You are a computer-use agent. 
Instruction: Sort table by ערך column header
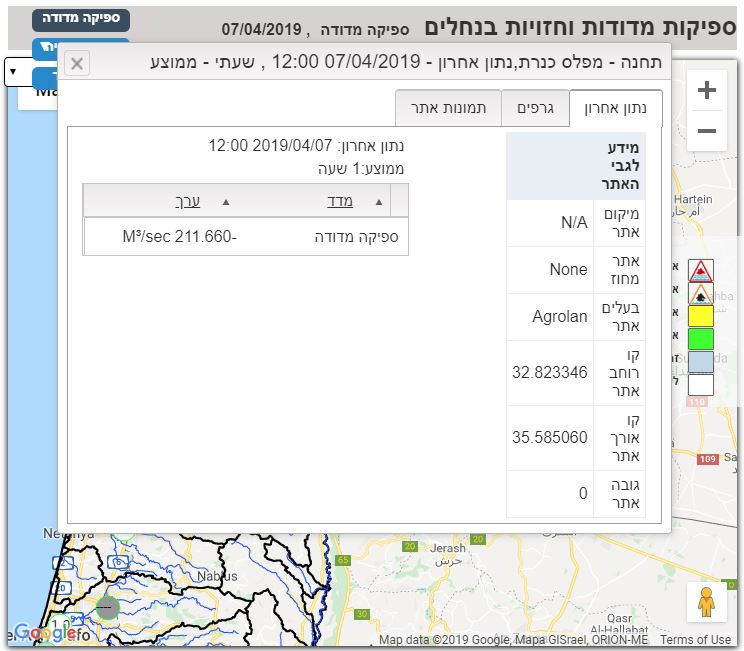pos(187,202)
